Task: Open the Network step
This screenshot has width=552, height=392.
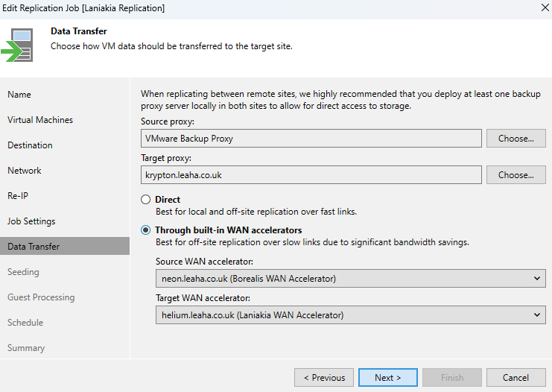Action: pos(25,171)
